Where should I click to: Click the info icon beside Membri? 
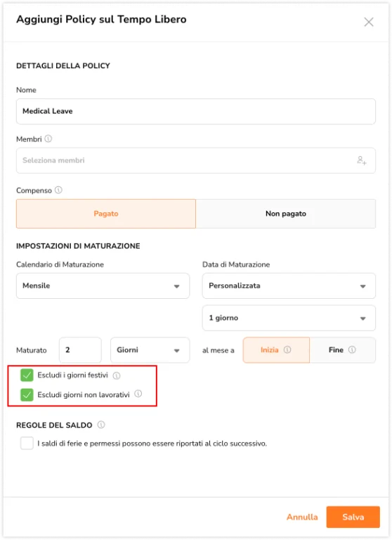(48, 139)
